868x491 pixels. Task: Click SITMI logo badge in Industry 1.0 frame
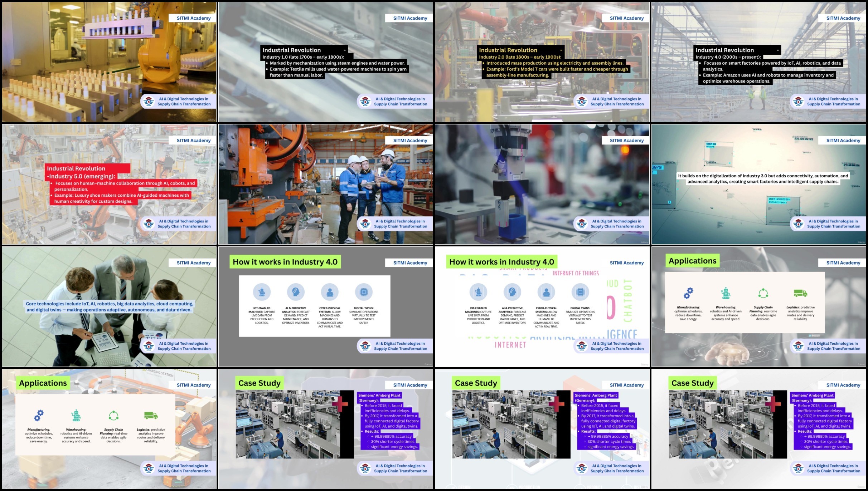365,102
